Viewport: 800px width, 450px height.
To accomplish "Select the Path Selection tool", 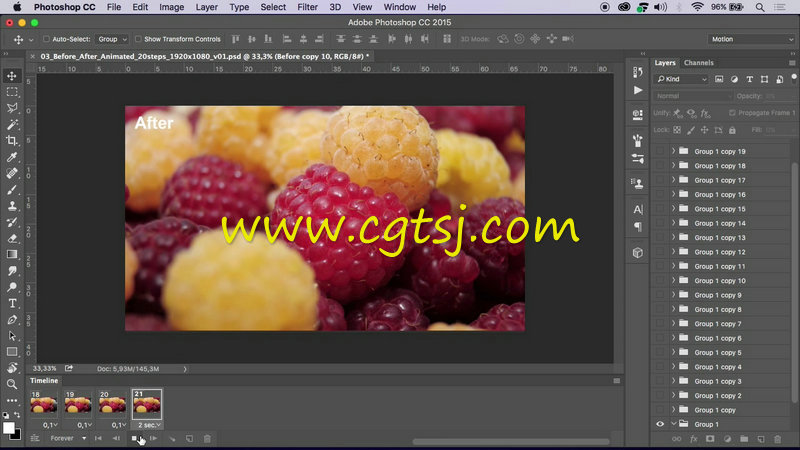I will tap(12, 336).
